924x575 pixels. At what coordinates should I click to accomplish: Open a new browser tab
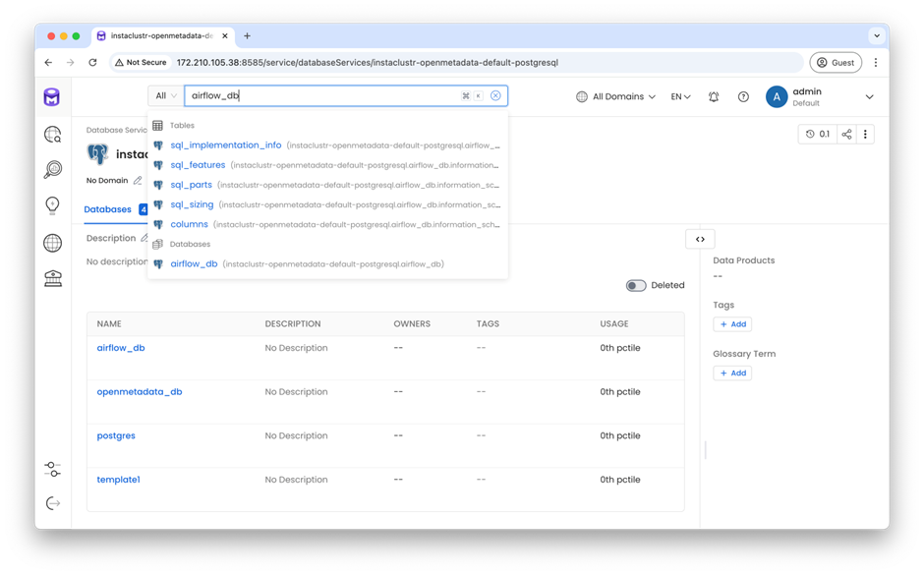coord(247,36)
